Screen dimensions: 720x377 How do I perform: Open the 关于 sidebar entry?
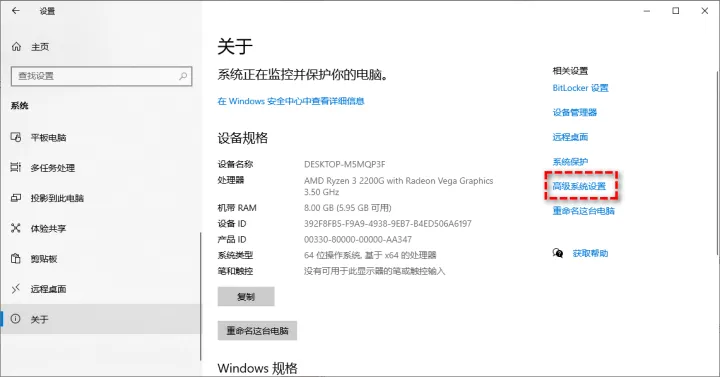pyautogui.click(x=101, y=319)
